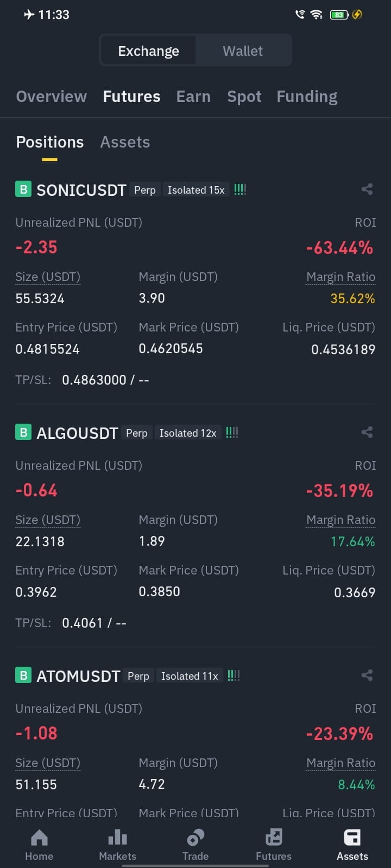Share the ATOMUSDT position
Screen dimensions: 391x868
367,675
